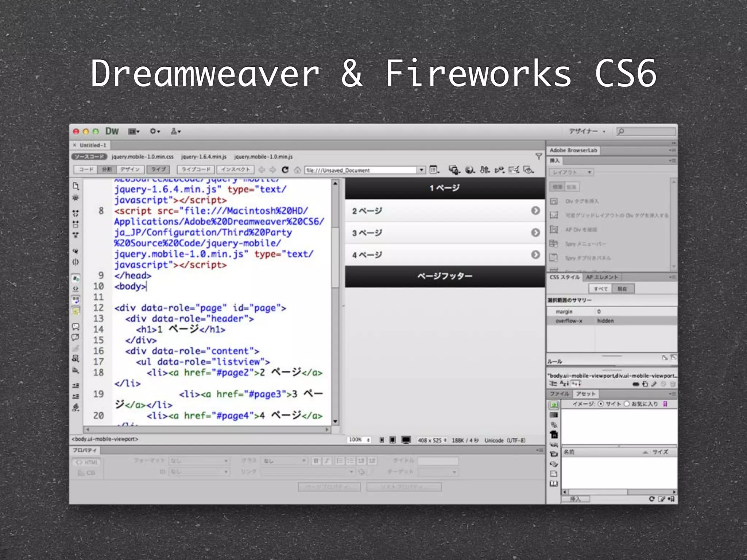The image size is (747, 560).
Task: Switch to AP エレメント tab
Action: pyautogui.click(x=602, y=277)
